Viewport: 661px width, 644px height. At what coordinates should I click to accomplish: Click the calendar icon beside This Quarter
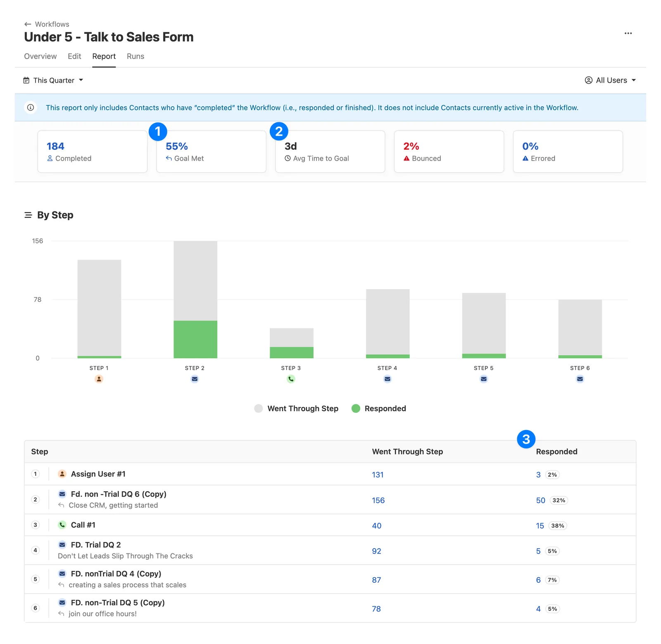tap(26, 81)
